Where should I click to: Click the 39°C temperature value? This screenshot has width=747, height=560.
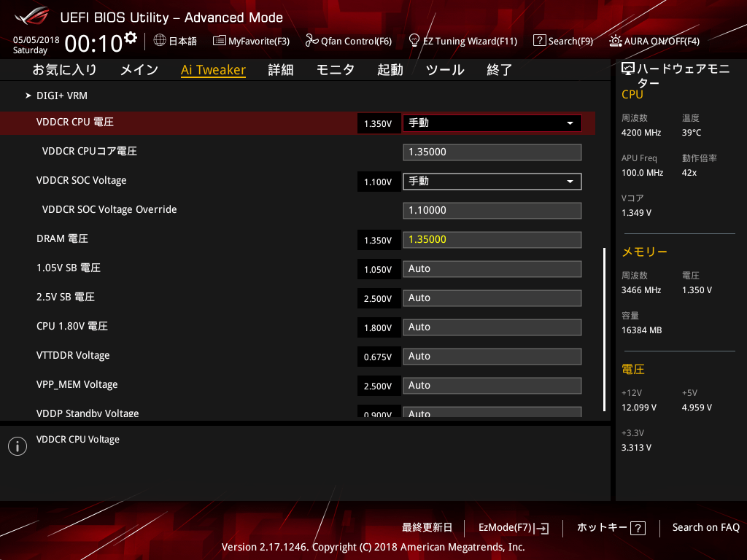click(692, 133)
